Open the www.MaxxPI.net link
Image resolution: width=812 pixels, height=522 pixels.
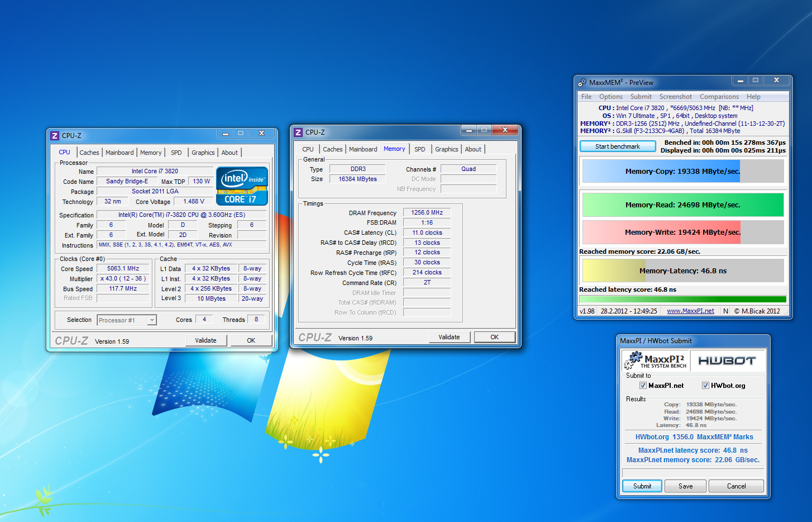pyautogui.click(x=690, y=311)
